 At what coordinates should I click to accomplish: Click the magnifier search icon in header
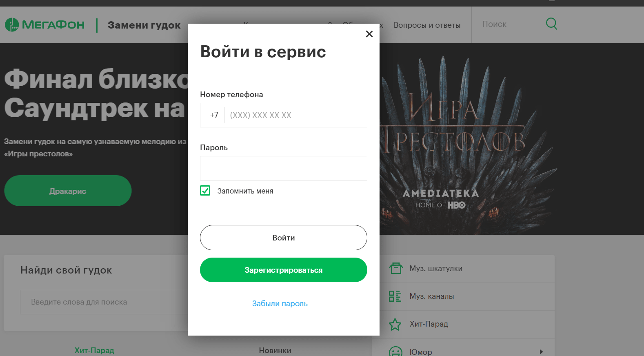551,24
